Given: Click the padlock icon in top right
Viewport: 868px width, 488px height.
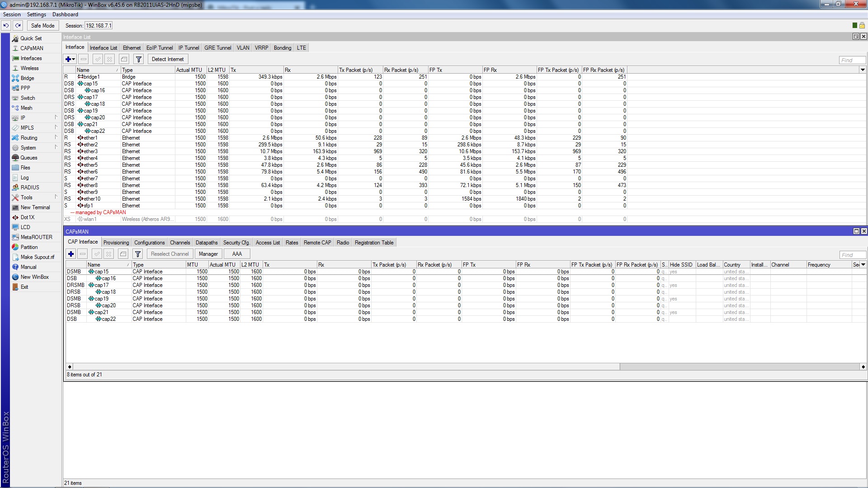Looking at the screenshot, I should (862, 26).
